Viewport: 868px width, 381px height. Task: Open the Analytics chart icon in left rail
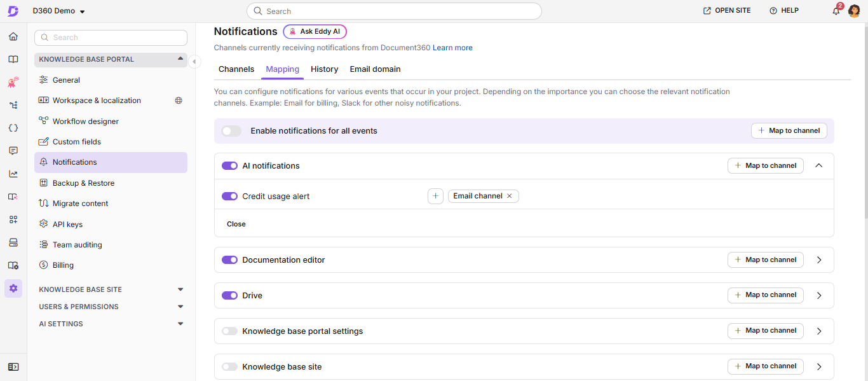(13, 174)
